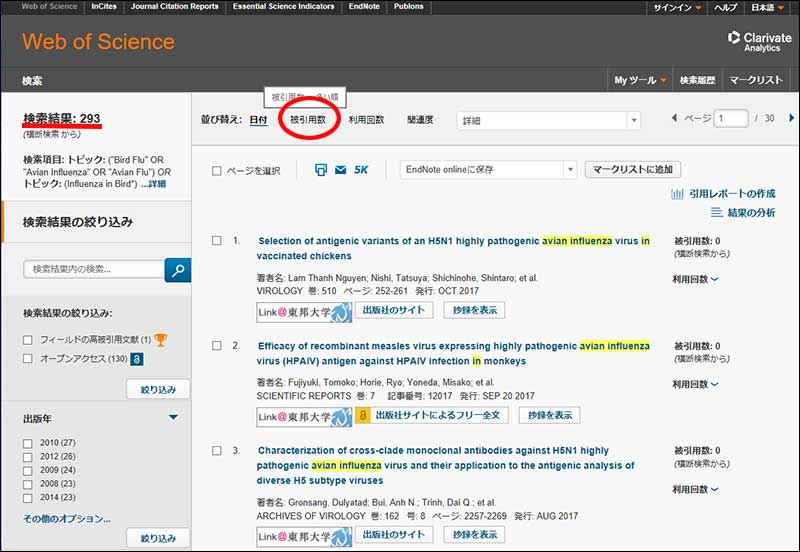Expand 利用回数 for result 2

(695, 384)
